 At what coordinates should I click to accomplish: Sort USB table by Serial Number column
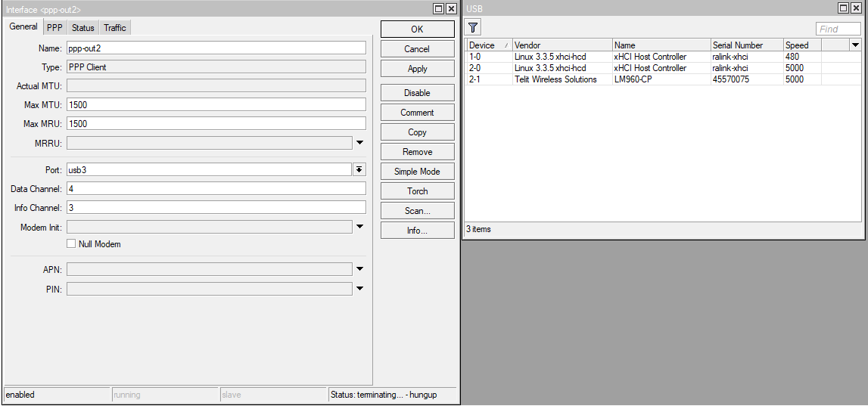pos(748,45)
